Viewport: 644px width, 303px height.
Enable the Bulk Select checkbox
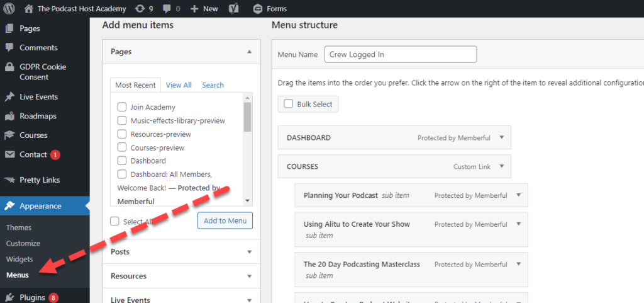(x=289, y=104)
